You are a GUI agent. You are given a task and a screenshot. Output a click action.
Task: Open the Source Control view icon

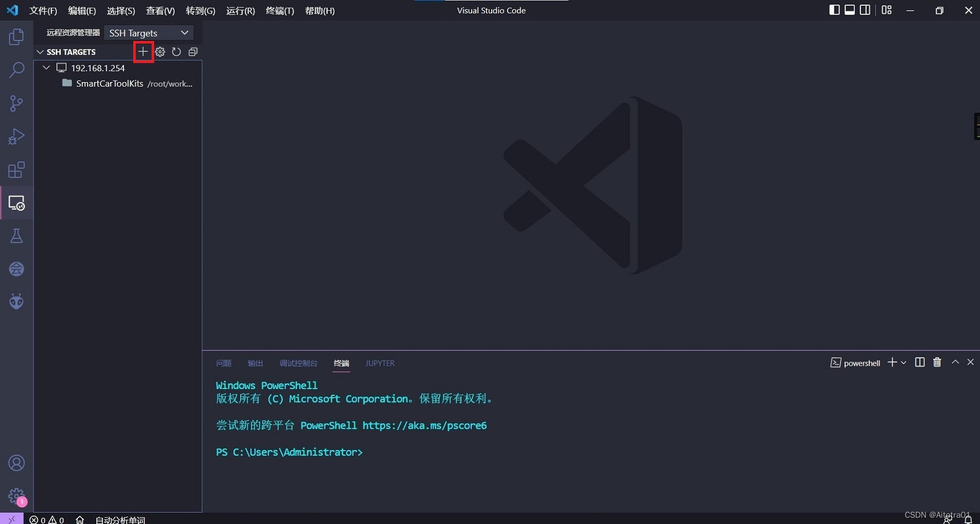tap(17, 103)
